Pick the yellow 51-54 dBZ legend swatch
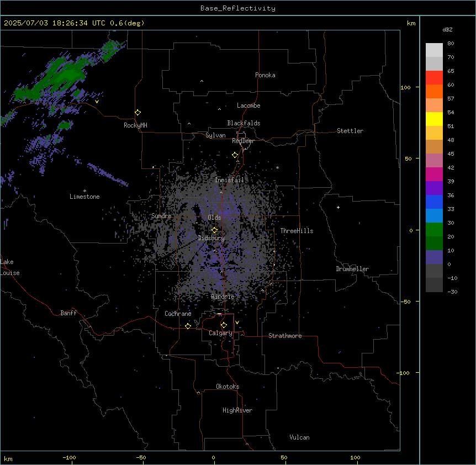Viewport: 476px width, 465px height. (x=434, y=119)
